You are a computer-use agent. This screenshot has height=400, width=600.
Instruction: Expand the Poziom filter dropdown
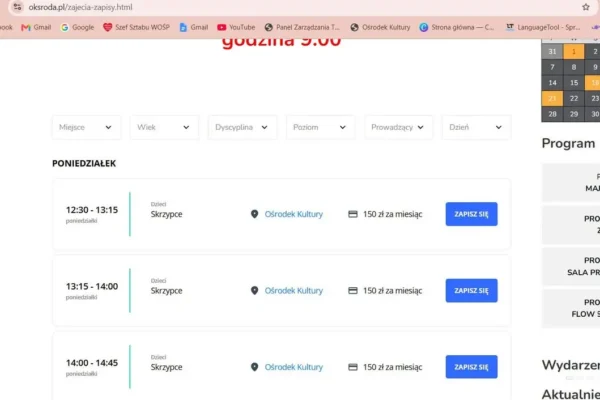(321, 127)
